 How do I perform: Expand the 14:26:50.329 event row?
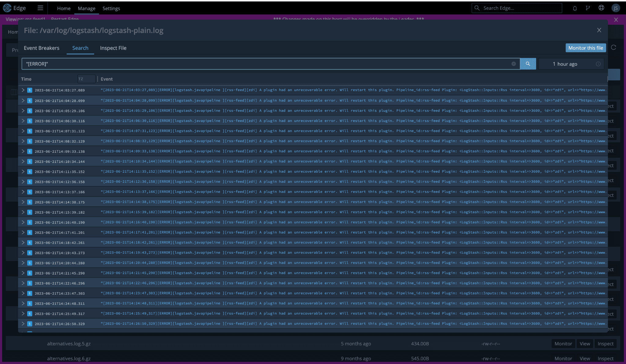click(23, 324)
